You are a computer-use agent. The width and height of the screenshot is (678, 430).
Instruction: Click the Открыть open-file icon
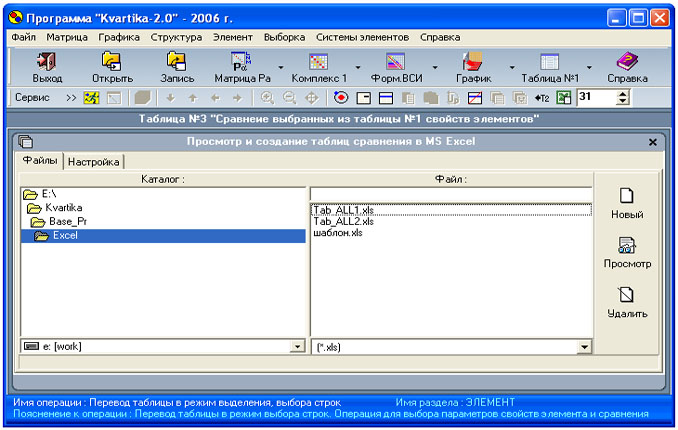pos(112,61)
